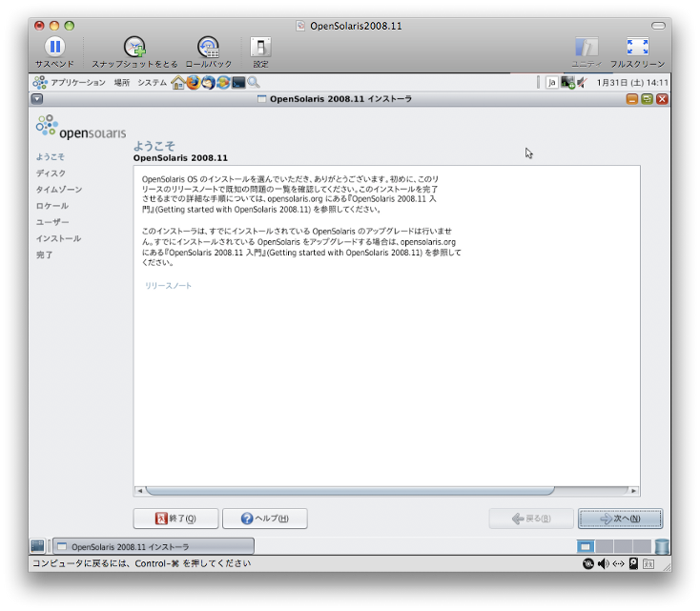Click the volume speaker icon in panel
700x611 pixels.
tap(582, 83)
